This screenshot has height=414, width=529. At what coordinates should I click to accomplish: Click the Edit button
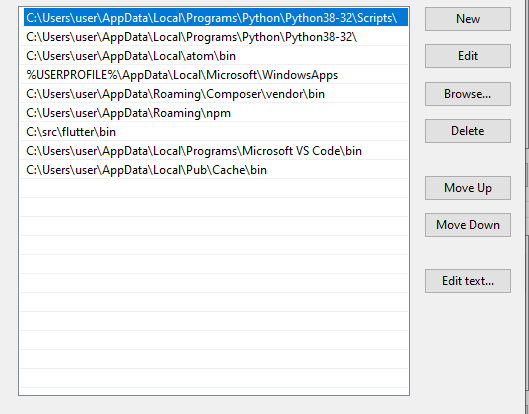[x=468, y=56]
